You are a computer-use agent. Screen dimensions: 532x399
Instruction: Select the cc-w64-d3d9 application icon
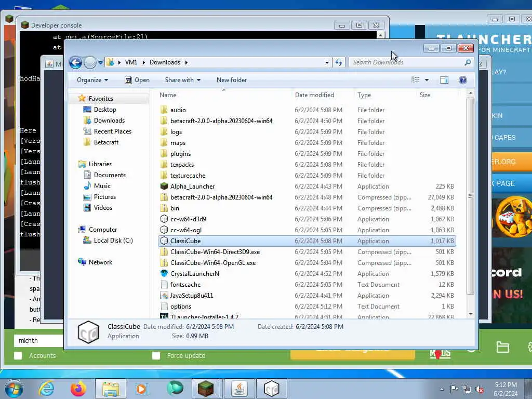coord(164,219)
